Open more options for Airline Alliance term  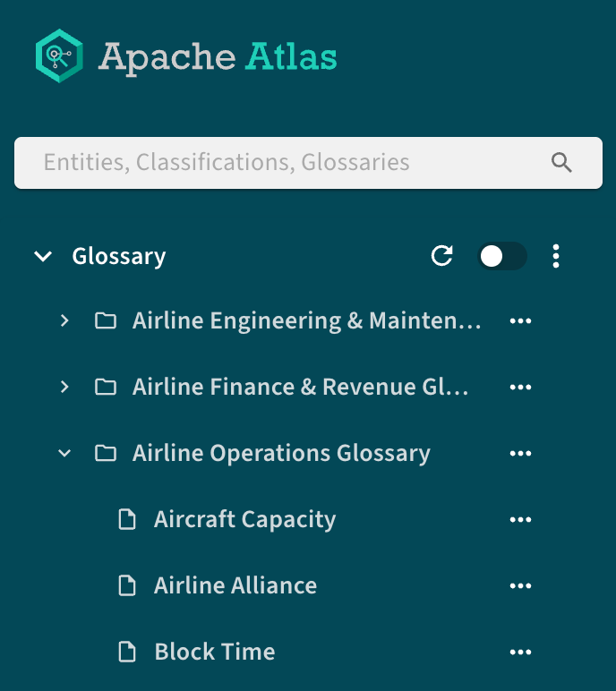tap(520, 585)
